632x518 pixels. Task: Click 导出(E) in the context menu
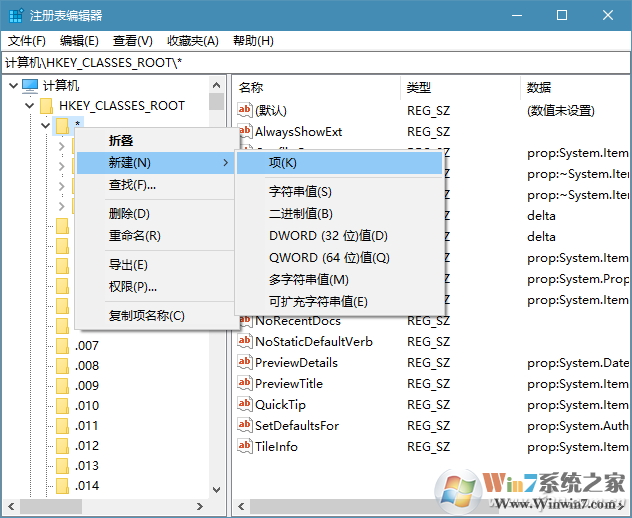click(x=128, y=265)
